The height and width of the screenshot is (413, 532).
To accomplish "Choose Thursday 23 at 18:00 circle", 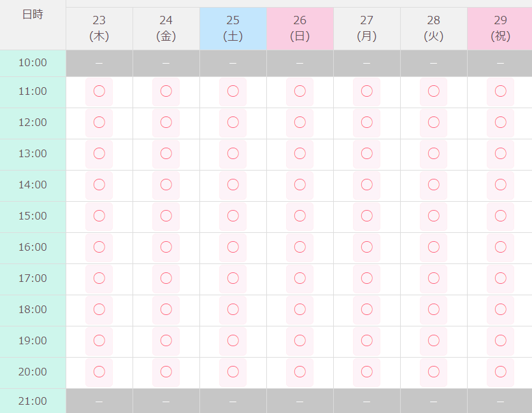I will [99, 309].
